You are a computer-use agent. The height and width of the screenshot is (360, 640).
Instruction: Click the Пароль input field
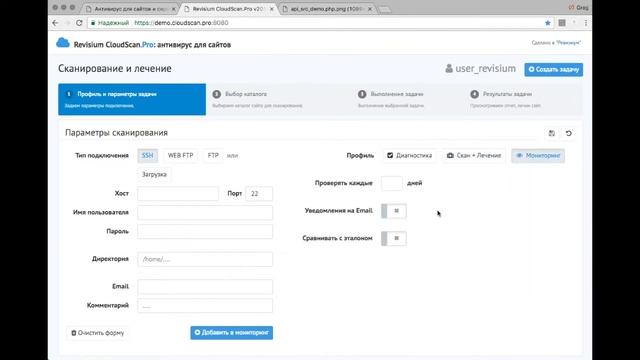205,231
